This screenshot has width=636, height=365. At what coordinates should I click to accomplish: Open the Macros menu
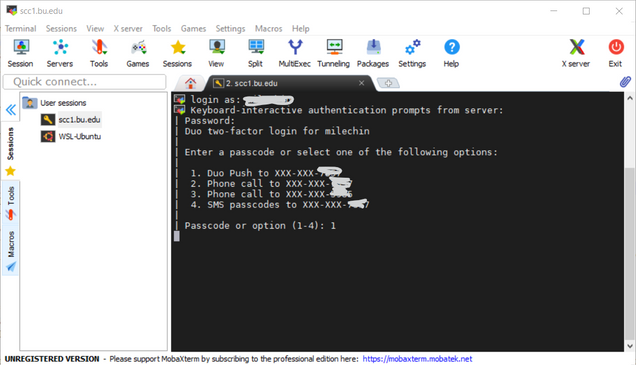point(269,28)
